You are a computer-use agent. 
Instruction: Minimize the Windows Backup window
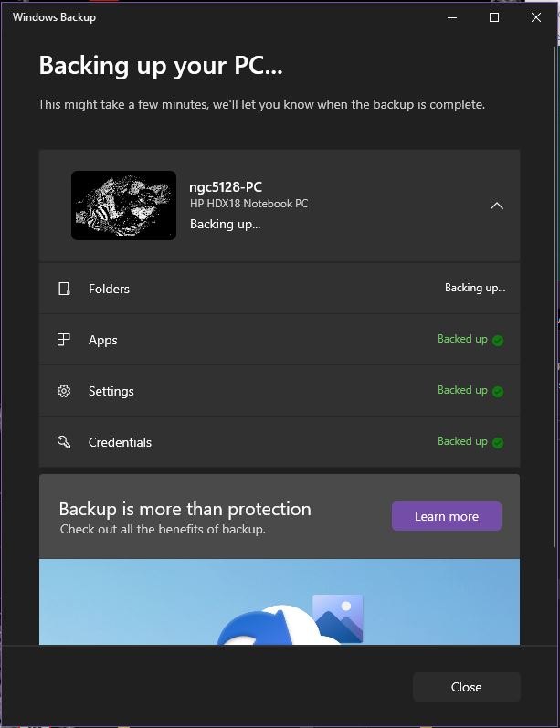point(452,17)
